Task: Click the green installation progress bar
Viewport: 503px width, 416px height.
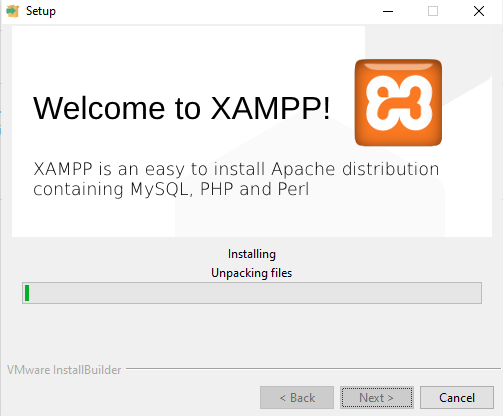Action: pyautogui.click(x=252, y=293)
